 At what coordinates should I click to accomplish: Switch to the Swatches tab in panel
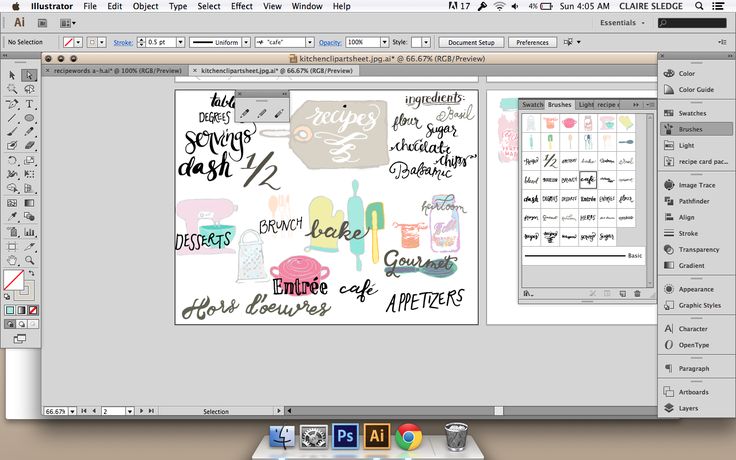coord(532,104)
